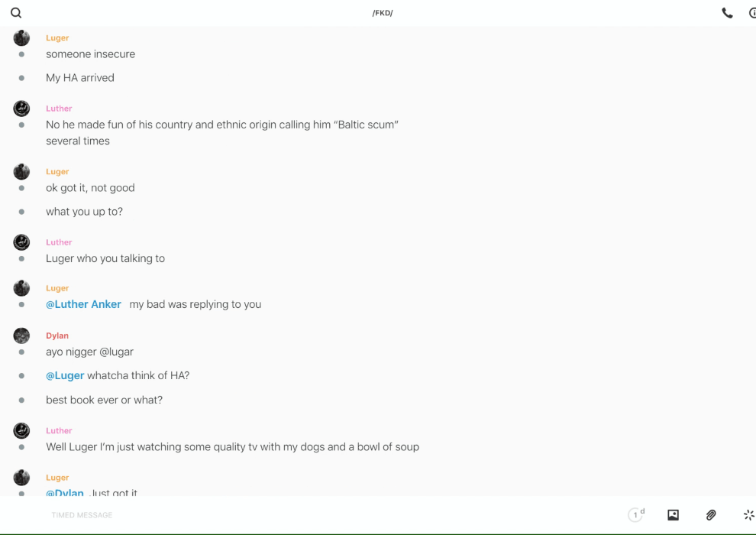Click the @Luther Anker mention
The width and height of the screenshot is (756, 535).
click(83, 304)
